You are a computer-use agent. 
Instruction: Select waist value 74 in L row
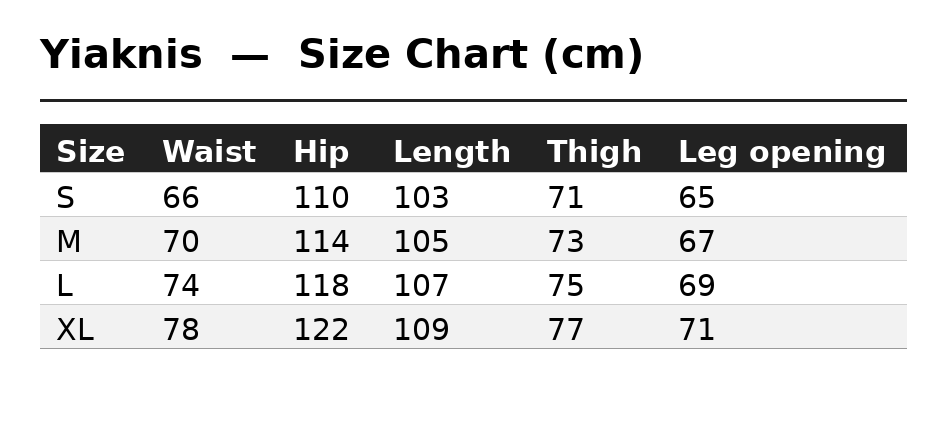(x=180, y=286)
